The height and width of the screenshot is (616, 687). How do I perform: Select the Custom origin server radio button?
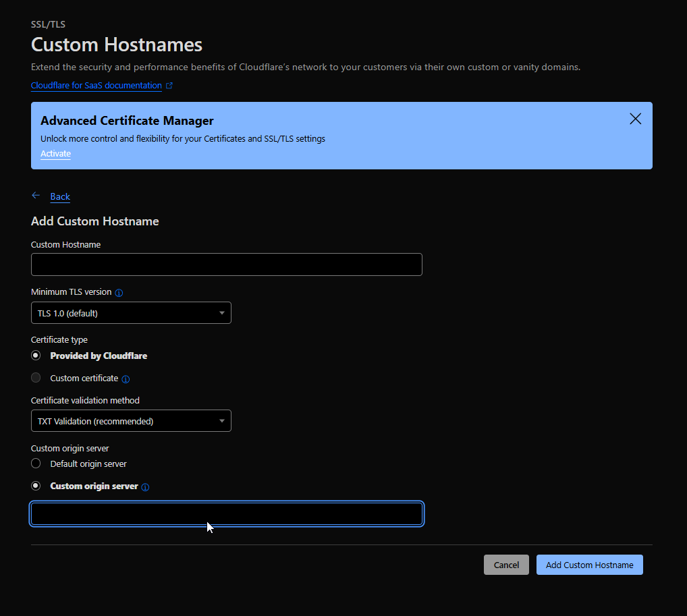[x=36, y=486]
